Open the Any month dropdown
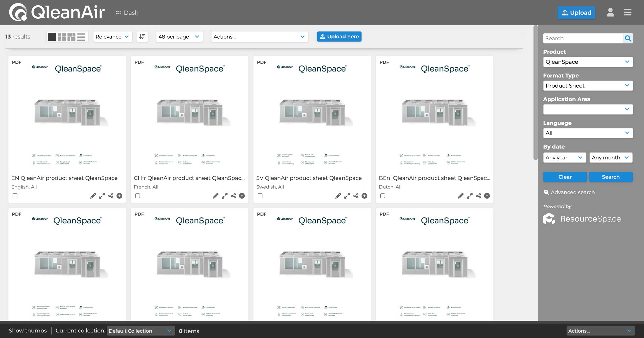Screen dimensions: 644x338 click(611, 157)
